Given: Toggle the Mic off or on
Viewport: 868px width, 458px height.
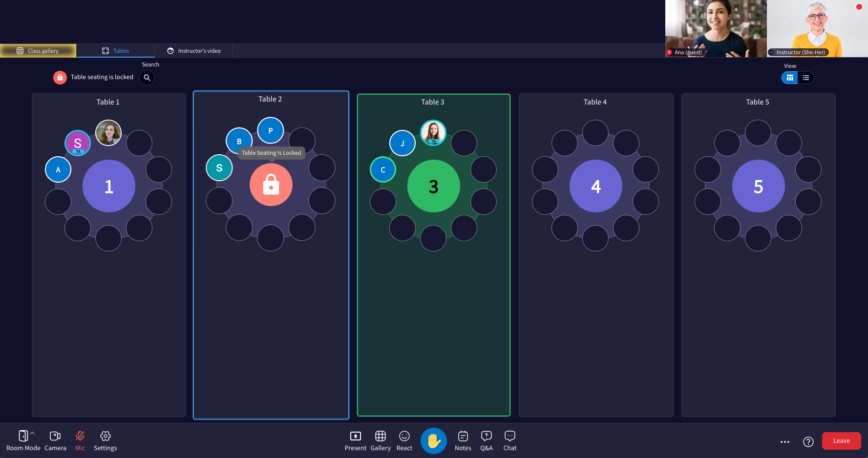Looking at the screenshot, I should point(80,436).
